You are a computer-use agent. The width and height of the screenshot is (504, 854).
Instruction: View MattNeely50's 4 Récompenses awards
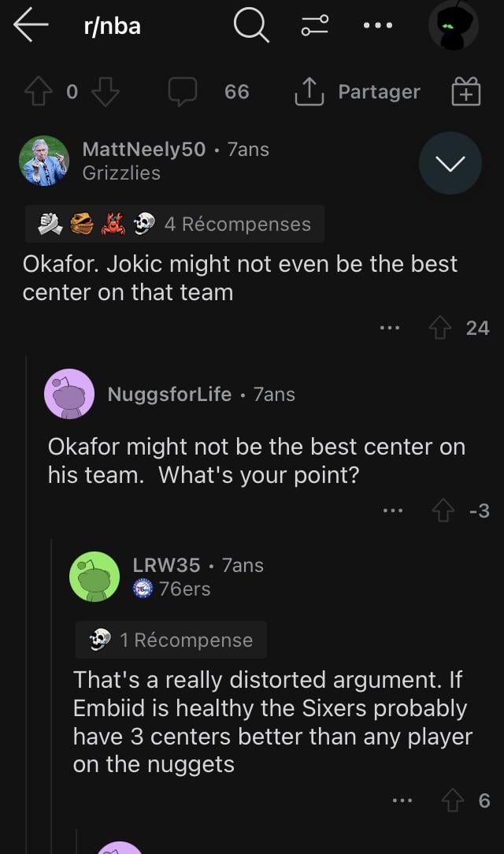click(x=174, y=225)
